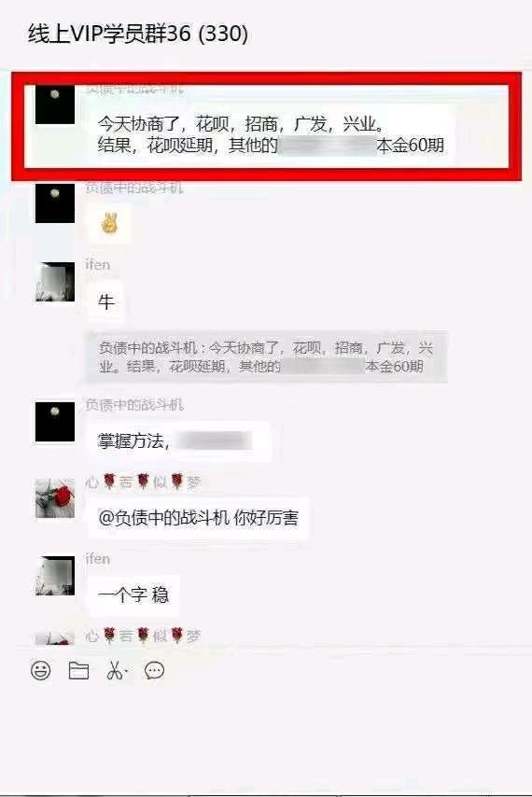Focus the message input area below toolbar
The height and width of the screenshot is (797, 532).
[x=266, y=737]
